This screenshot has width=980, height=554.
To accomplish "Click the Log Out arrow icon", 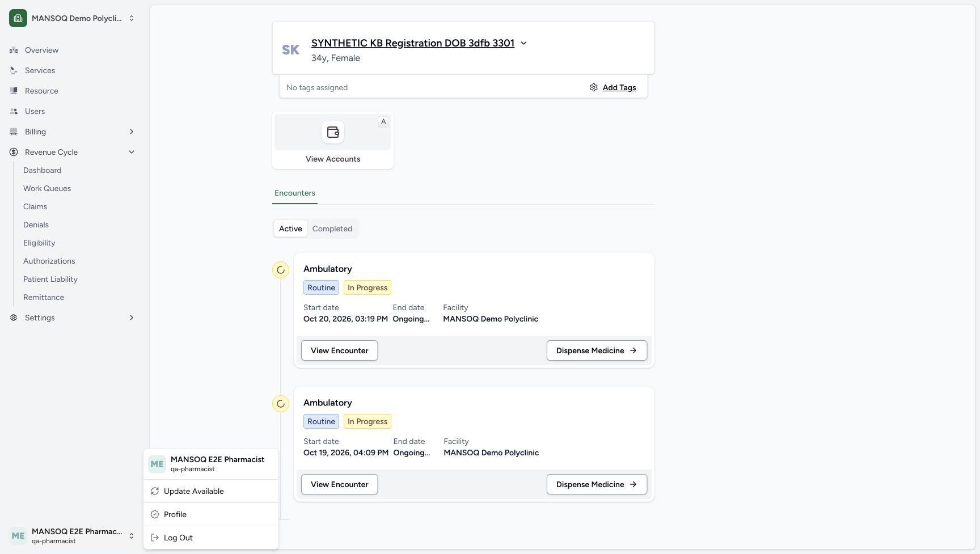I will pos(155,538).
